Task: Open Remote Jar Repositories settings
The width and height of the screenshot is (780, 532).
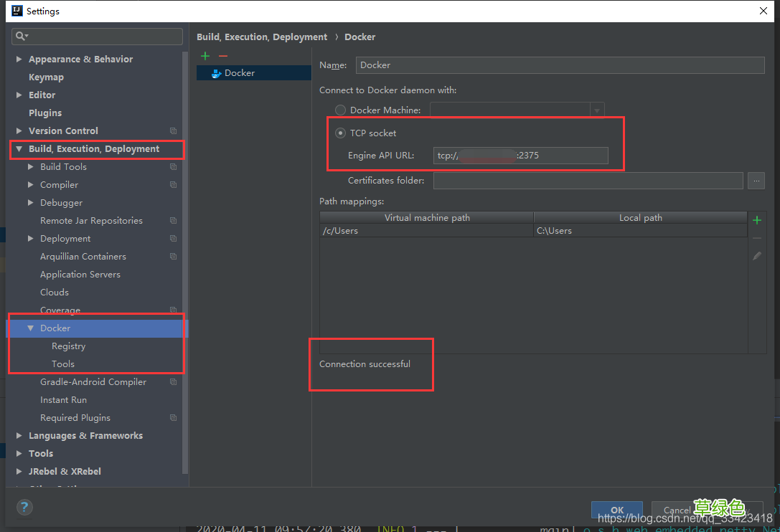Action: pyautogui.click(x=92, y=220)
